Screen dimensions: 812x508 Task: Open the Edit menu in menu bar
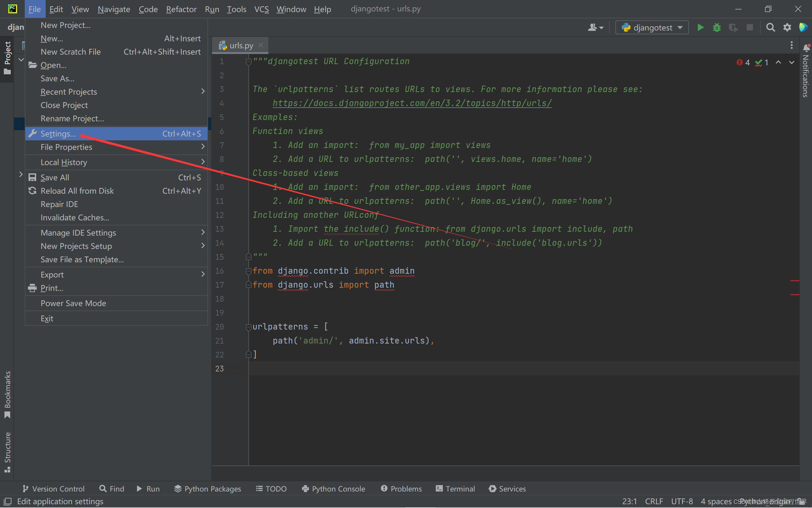pos(56,9)
